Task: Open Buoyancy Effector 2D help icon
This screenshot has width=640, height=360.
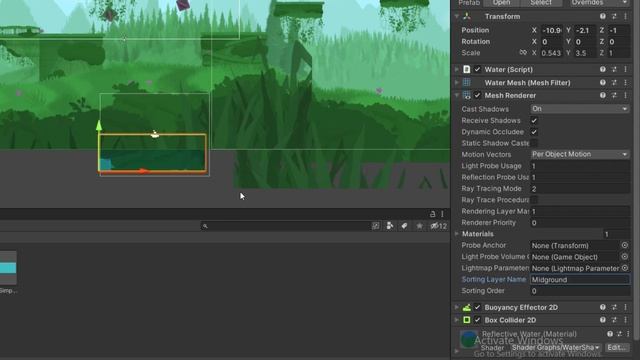Action: pos(602,307)
